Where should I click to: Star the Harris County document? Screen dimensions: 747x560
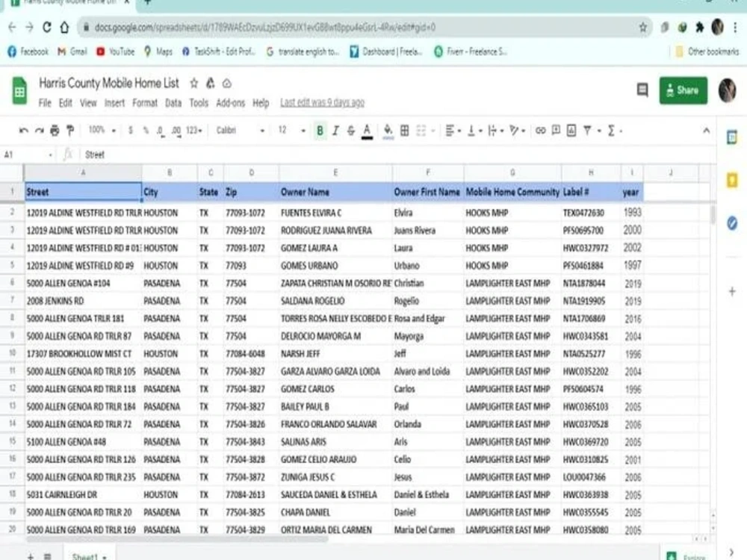pos(194,84)
